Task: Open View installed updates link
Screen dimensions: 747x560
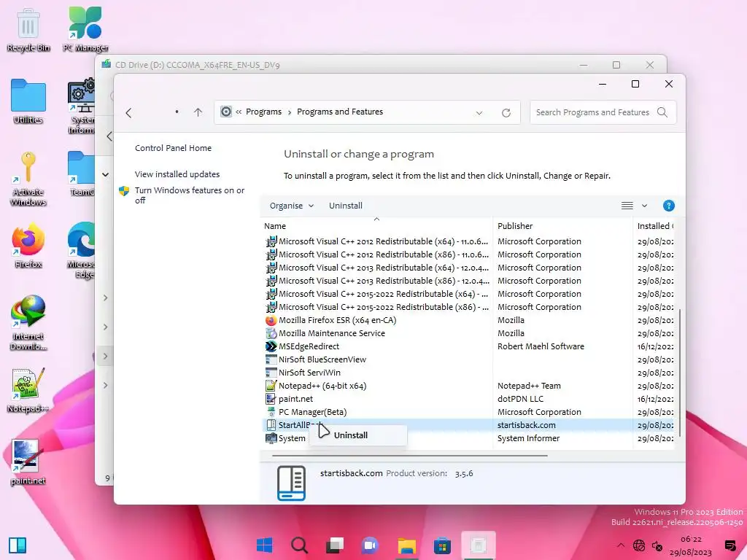Action: [177, 174]
